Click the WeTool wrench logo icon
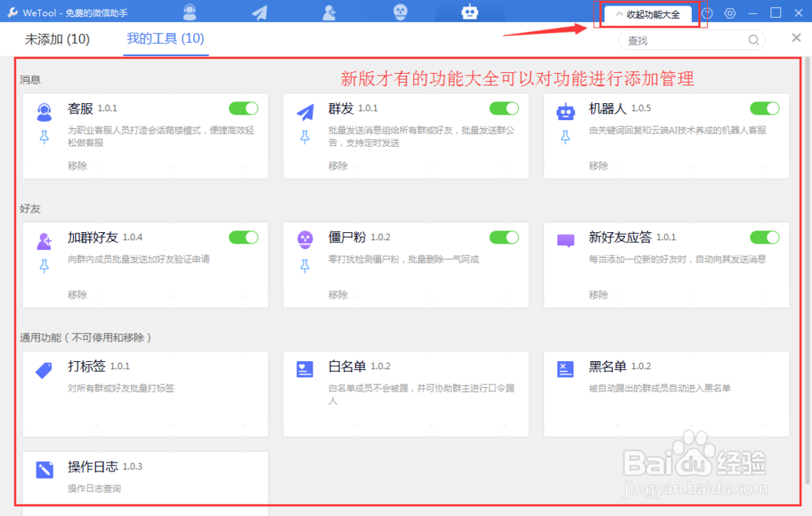 12,12
